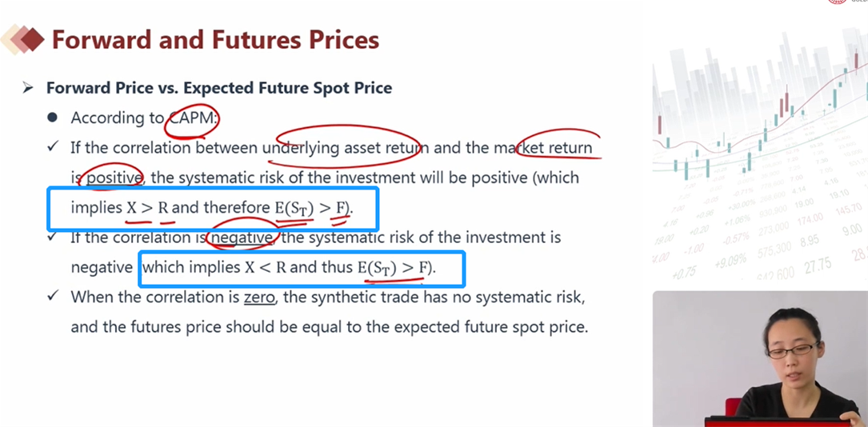Click the checkmark before underlying asset return line

53,146
